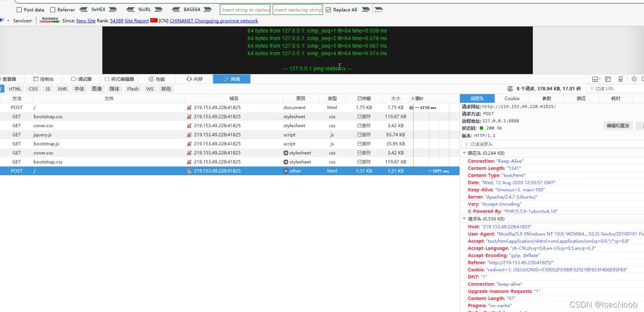Screen dimensions: 644x312
Task: Toggle the XHR filter button
Action: (62, 89)
